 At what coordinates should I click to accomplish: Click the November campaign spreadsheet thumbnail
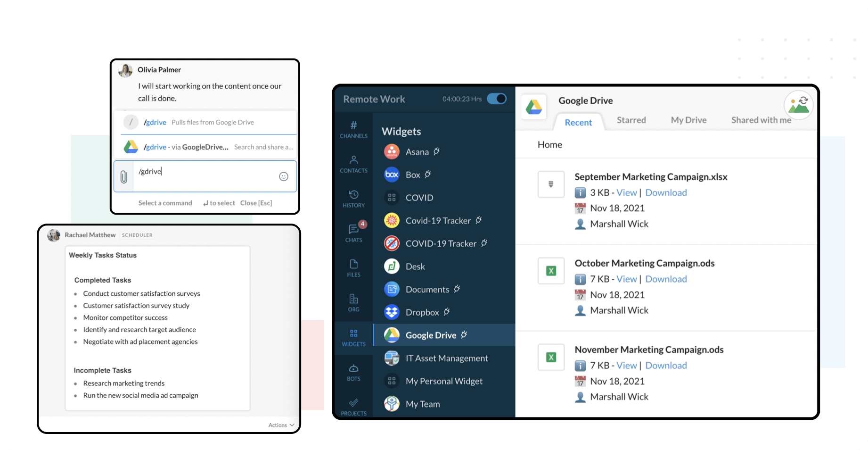point(551,357)
